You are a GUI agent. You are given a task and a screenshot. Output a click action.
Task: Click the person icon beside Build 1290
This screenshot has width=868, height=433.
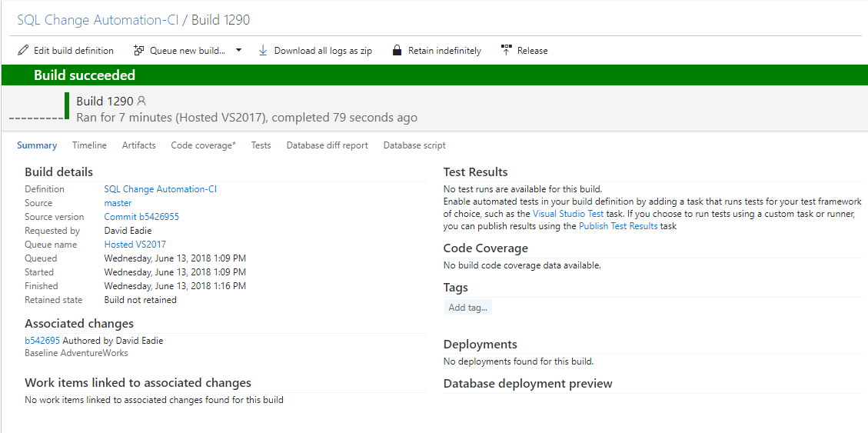(x=141, y=101)
